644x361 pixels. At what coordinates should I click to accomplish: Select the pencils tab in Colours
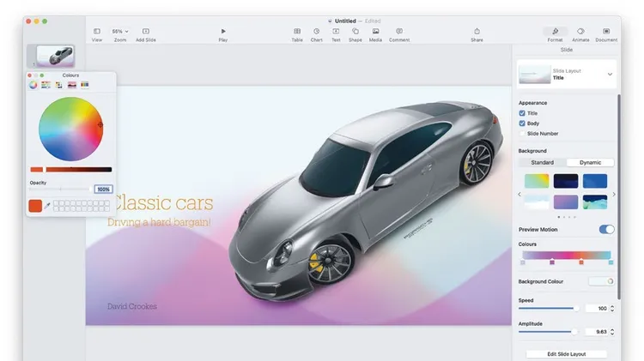[x=85, y=85]
